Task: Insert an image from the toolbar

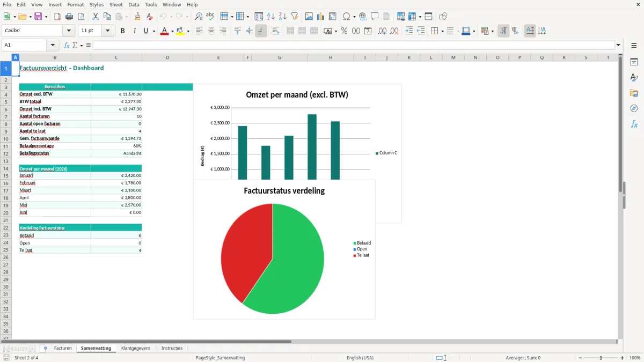Action: [x=309, y=17]
